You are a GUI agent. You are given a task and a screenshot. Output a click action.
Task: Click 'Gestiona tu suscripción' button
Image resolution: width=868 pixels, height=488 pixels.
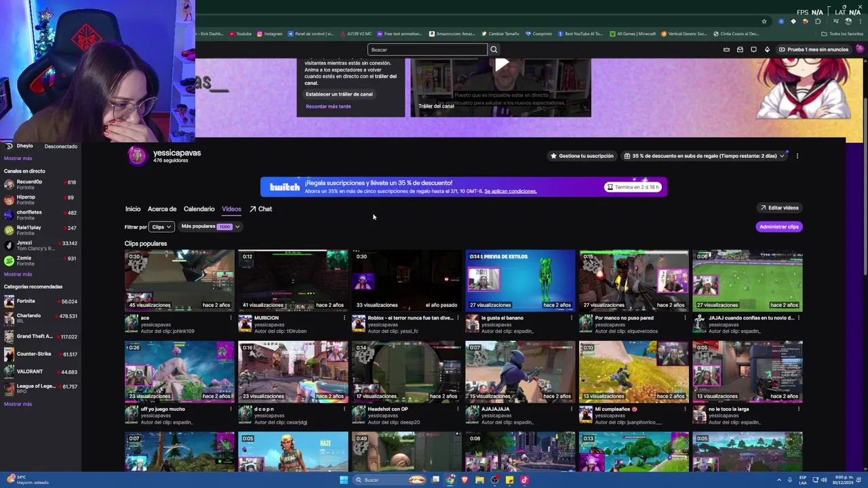click(x=582, y=156)
